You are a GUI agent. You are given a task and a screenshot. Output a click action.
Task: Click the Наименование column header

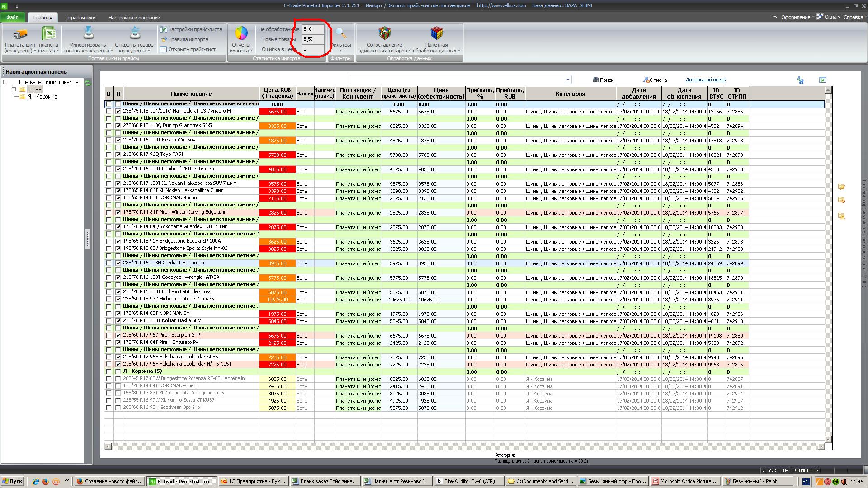click(191, 94)
